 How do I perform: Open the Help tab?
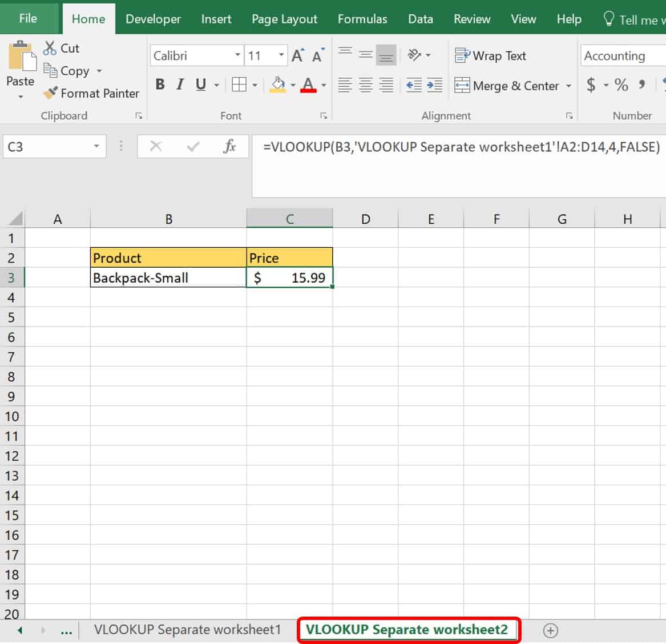569,19
